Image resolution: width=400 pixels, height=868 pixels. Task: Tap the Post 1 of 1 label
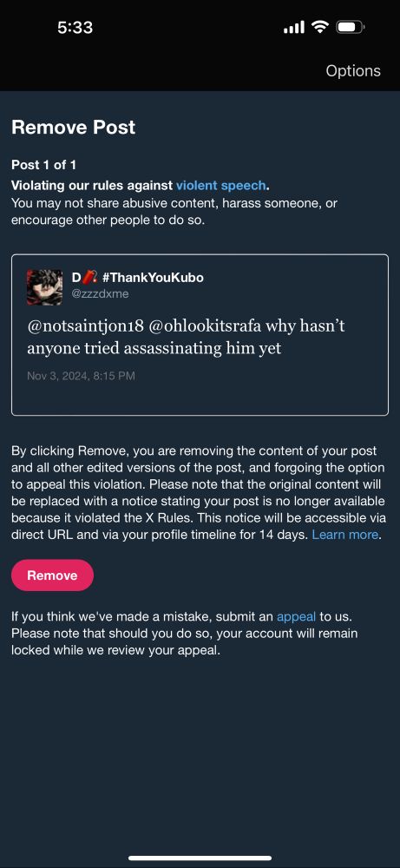click(x=43, y=165)
